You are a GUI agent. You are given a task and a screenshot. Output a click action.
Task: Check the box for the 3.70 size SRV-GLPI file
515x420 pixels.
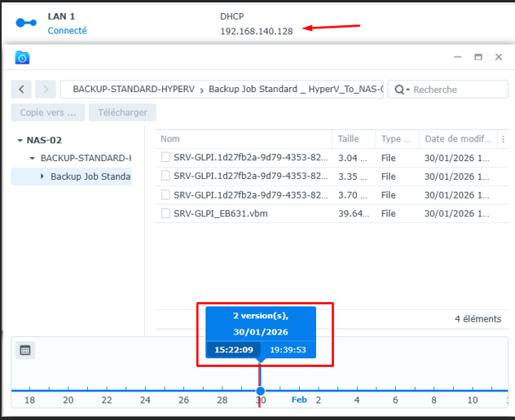165,195
